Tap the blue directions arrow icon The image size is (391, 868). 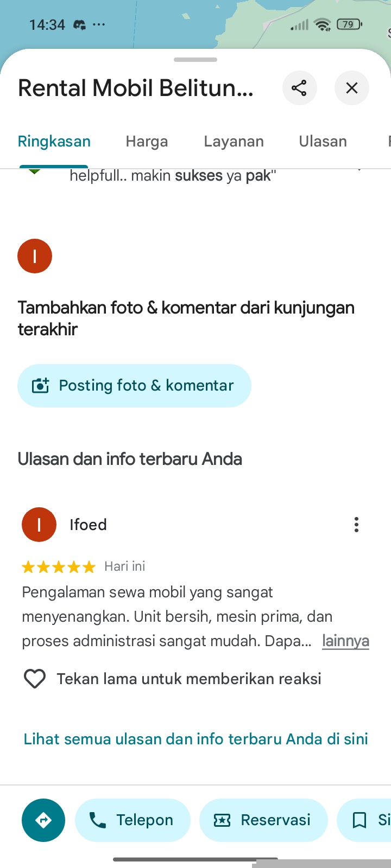point(43,820)
